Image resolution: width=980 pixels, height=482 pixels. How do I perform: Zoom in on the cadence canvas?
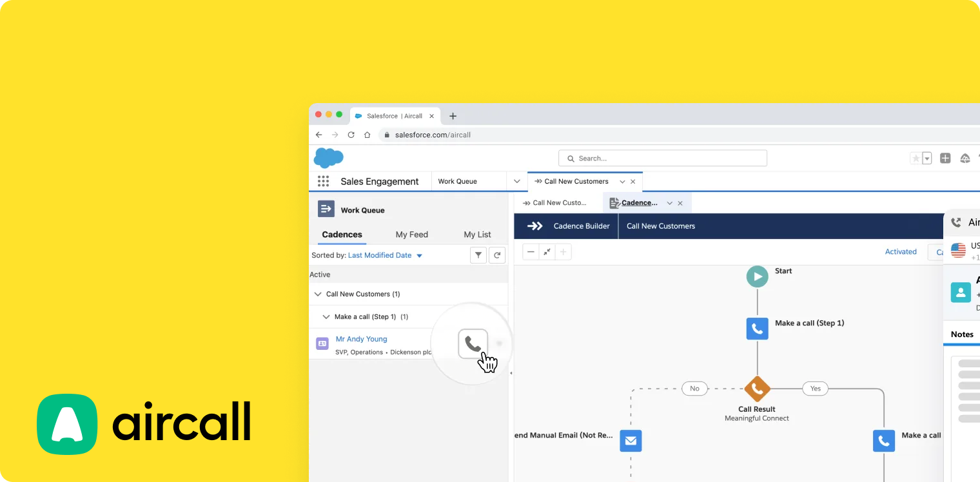[x=563, y=251]
